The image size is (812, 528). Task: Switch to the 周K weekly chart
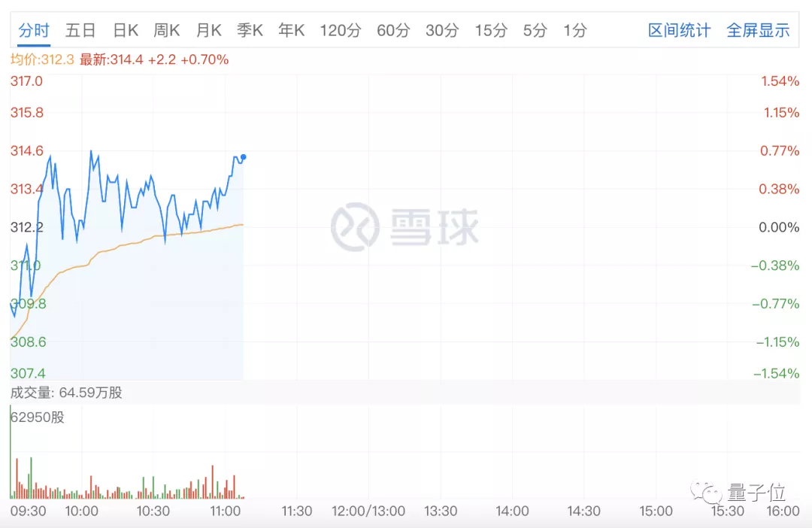pos(166,30)
